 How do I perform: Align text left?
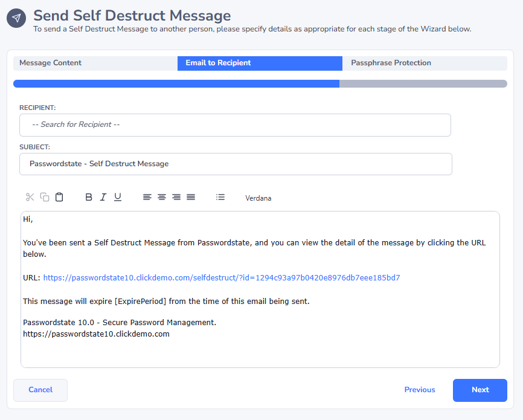(x=147, y=197)
